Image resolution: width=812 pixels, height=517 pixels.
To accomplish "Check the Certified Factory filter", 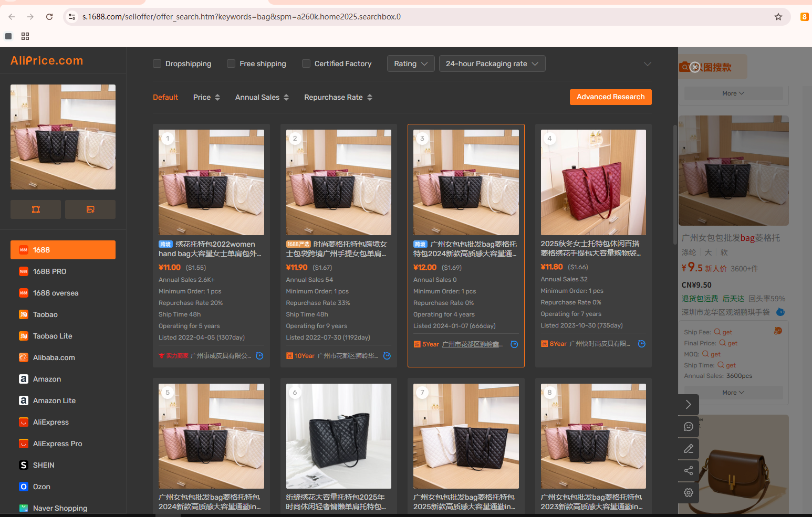I will [306, 64].
